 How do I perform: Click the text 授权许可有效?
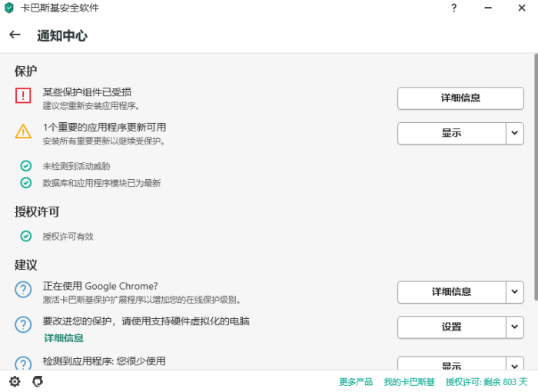pyautogui.click(x=68, y=237)
